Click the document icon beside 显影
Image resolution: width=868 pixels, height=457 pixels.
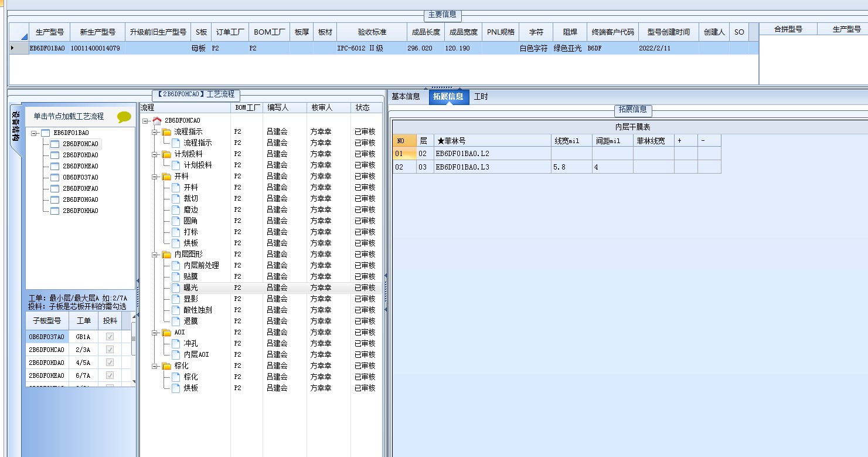pos(176,299)
